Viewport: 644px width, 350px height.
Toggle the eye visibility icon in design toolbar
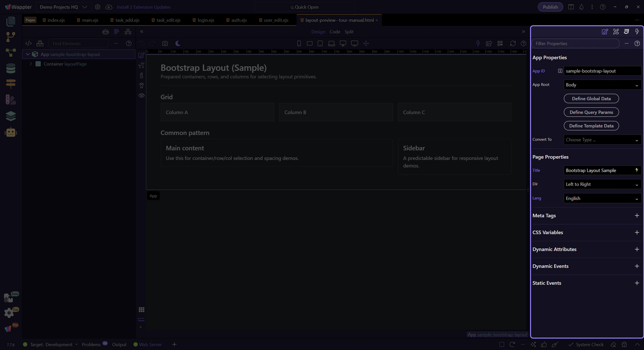[142, 96]
